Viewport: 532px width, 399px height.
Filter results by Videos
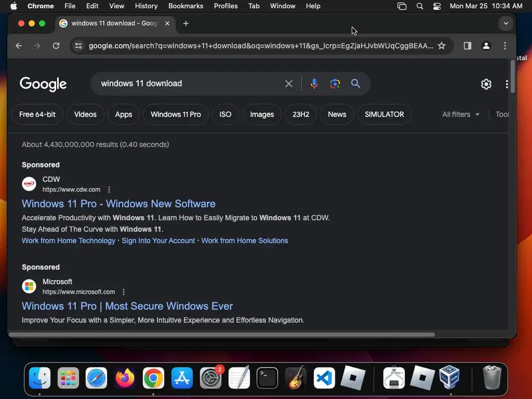coord(85,114)
